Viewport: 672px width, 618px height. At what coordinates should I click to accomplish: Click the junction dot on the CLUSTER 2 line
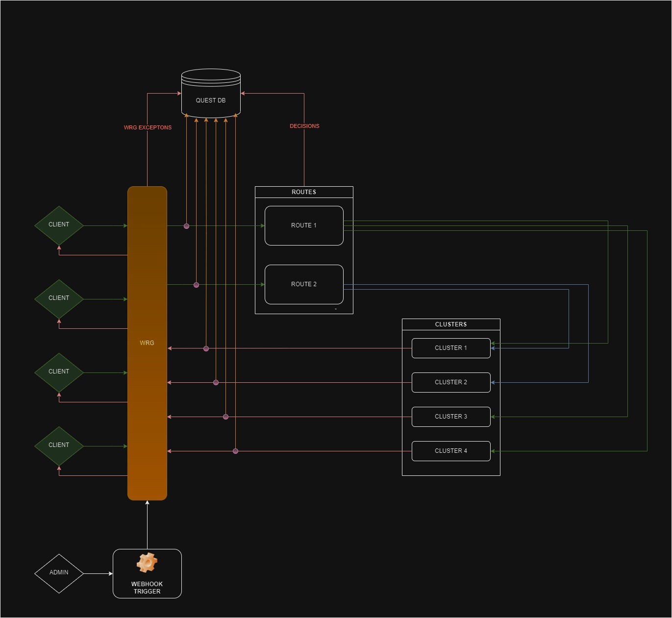216,382
